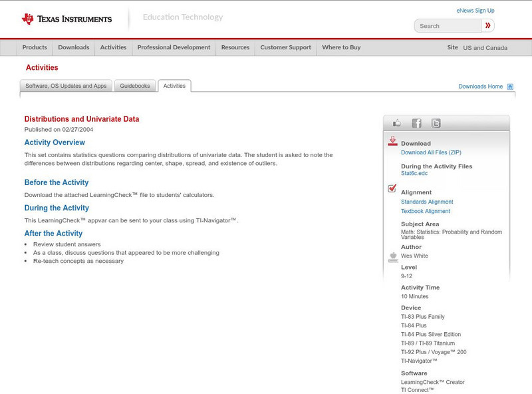
Task: Click inside the Search field
Action: coord(446,25)
